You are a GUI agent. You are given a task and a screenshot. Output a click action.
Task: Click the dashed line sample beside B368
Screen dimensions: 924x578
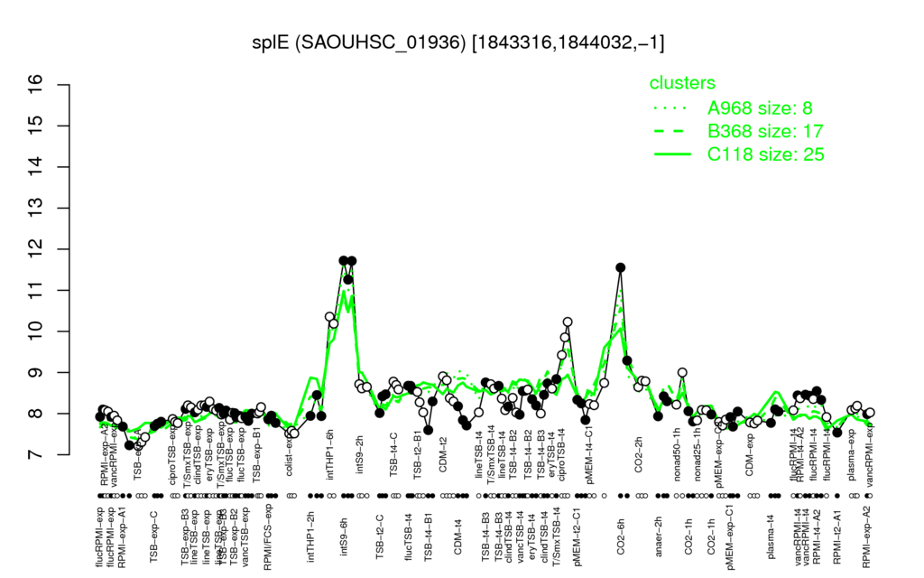click(671, 132)
